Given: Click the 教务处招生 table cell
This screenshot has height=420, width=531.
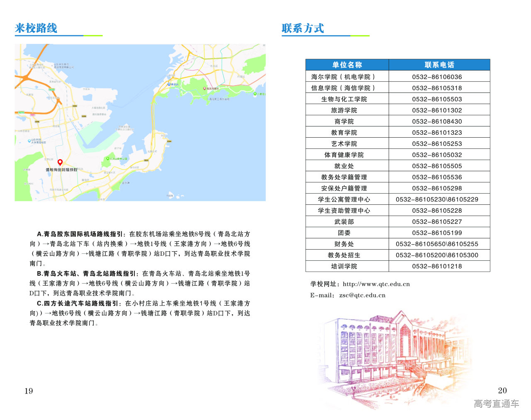Looking at the screenshot, I should click(344, 255).
